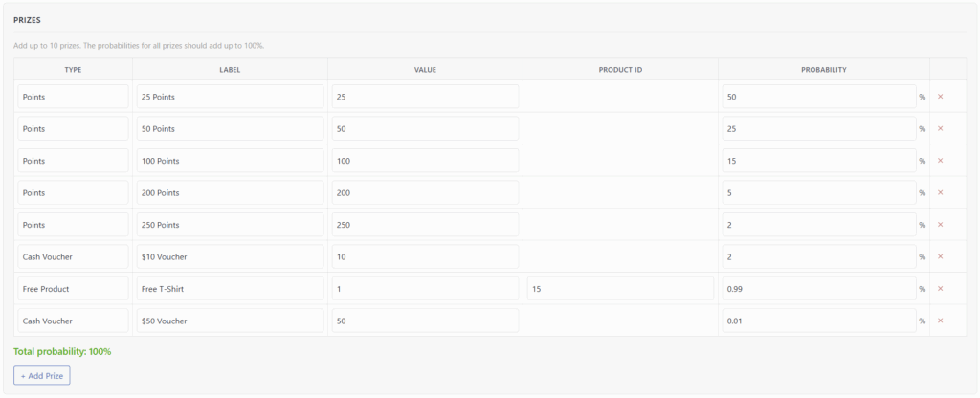Open type dropdown for 25 Points row

pos(73,97)
